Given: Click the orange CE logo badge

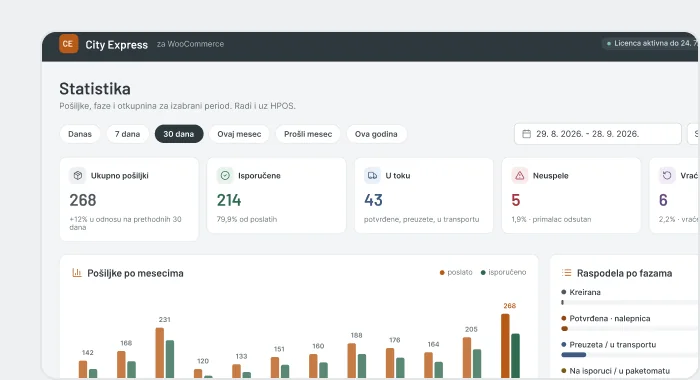Looking at the screenshot, I should click(x=68, y=44).
